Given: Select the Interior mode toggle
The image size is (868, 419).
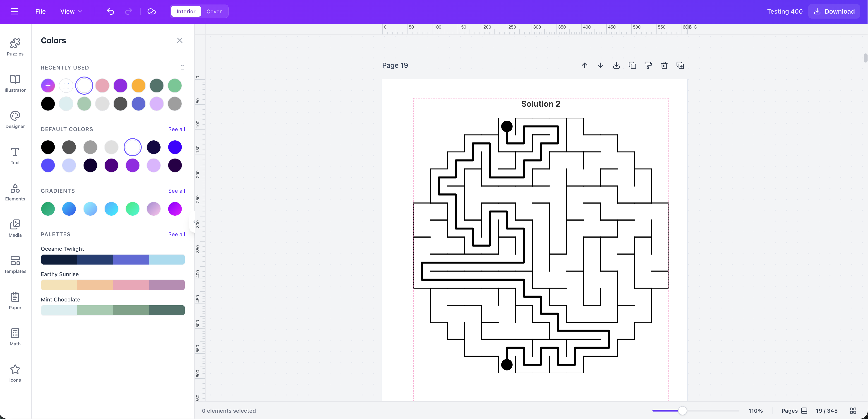Looking at the screenshot, I should coord(186,11).
